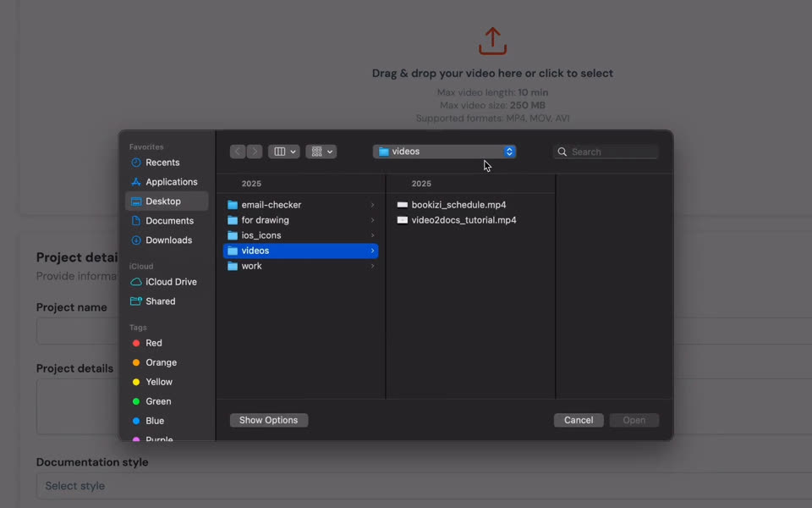
Task: Select the email-checker folder
Action: point(300,205)
